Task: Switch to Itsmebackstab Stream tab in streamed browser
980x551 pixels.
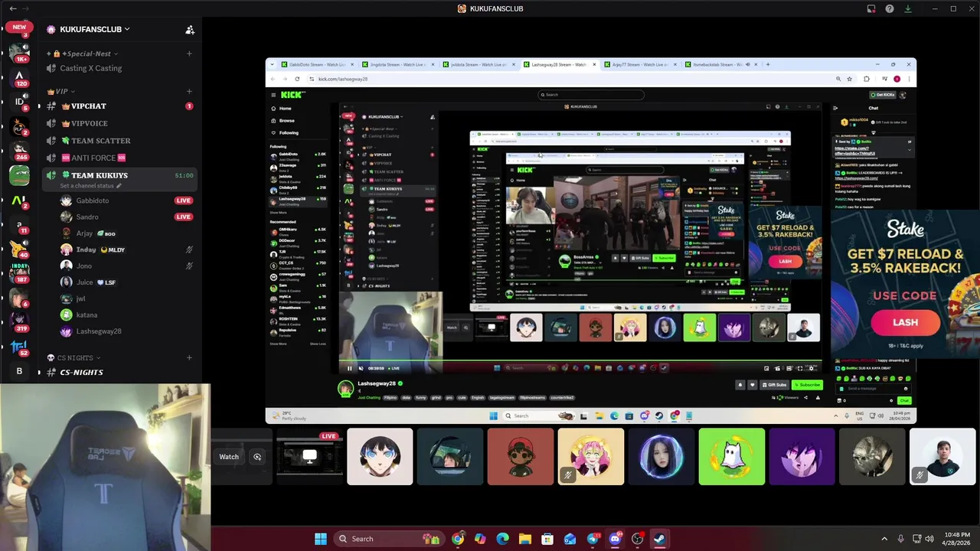Action: tap(720, 64)
